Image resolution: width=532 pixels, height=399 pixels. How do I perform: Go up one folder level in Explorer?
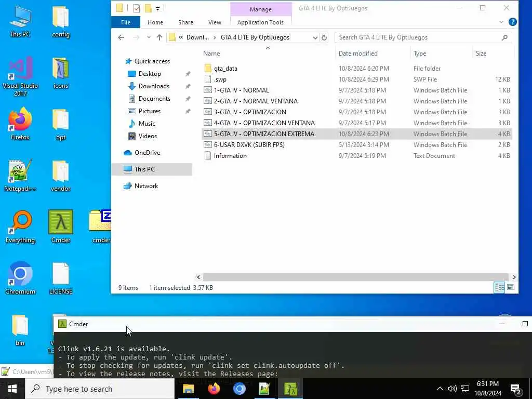coord(159,37)
